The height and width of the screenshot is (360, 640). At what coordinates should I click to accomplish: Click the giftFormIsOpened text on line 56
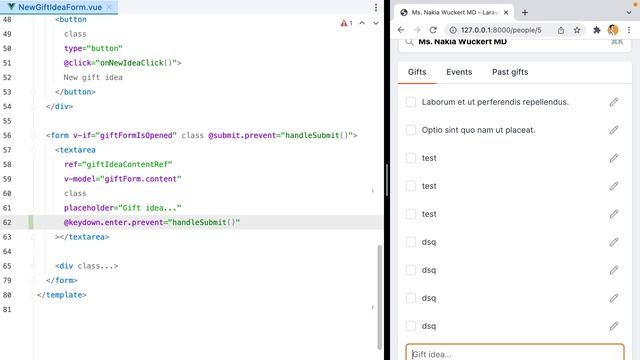[x=136, y=136]
